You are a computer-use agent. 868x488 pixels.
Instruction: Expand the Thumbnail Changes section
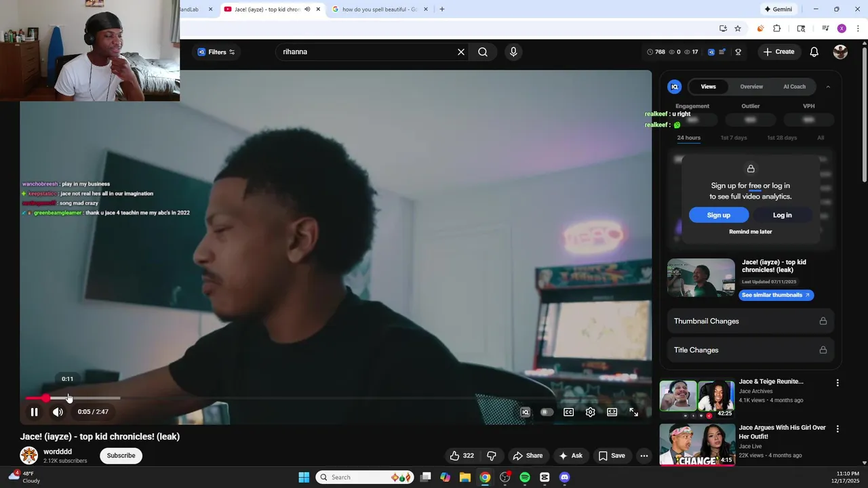click(751, 321)
